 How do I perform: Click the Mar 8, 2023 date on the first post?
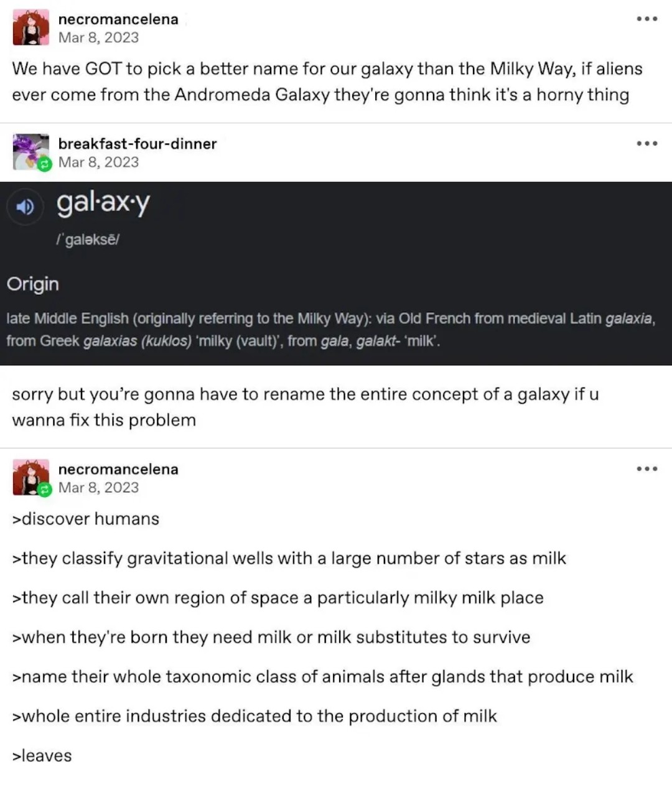(98, 37)
